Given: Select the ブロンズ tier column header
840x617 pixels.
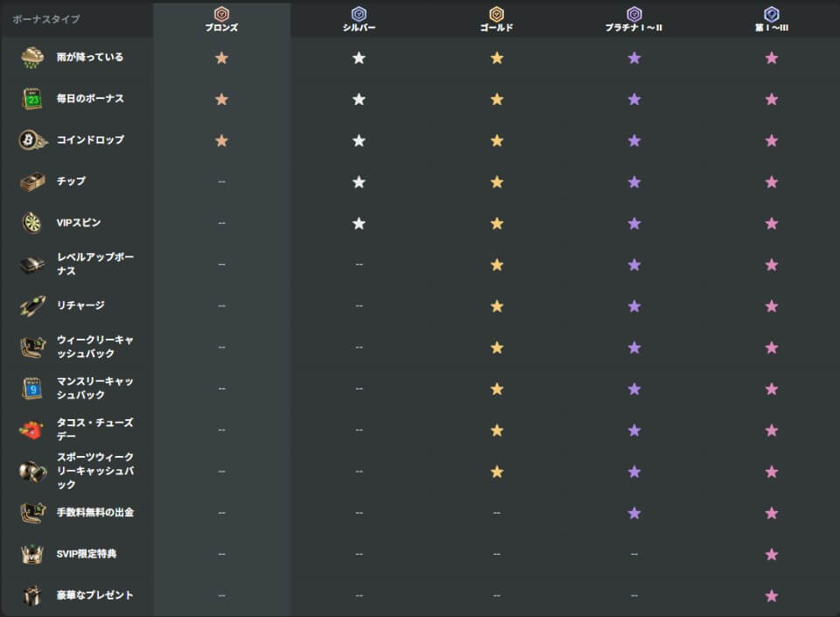Looking at the screenshot, I should point(221,19).
